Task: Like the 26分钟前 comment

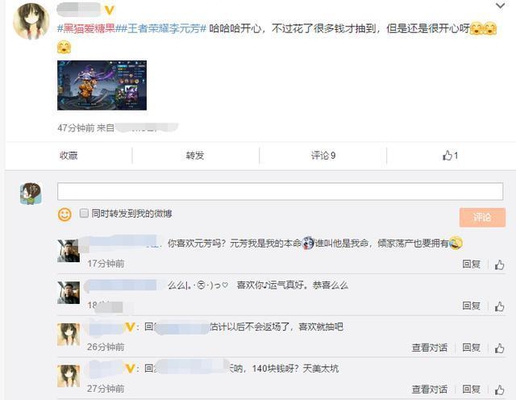Action: (x=499, y=348)
